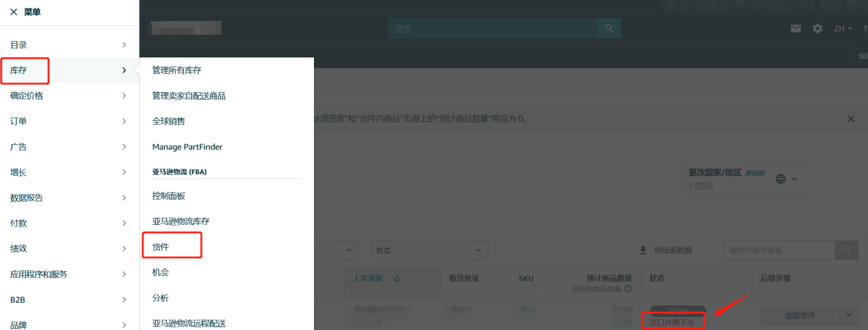
Task: Click the 追踪货件 button
Action: (x=800, y=315)
